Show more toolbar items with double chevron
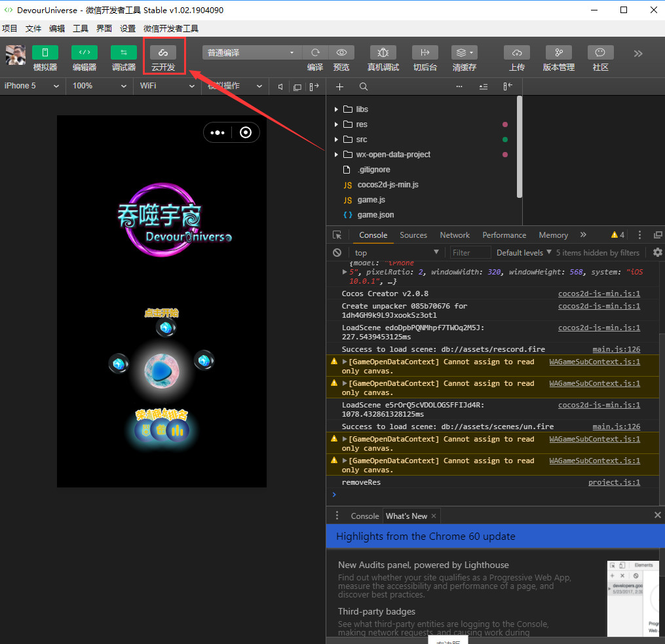This screenshot has height=644, width=665. pyautogui.click(x=638, y=54)
